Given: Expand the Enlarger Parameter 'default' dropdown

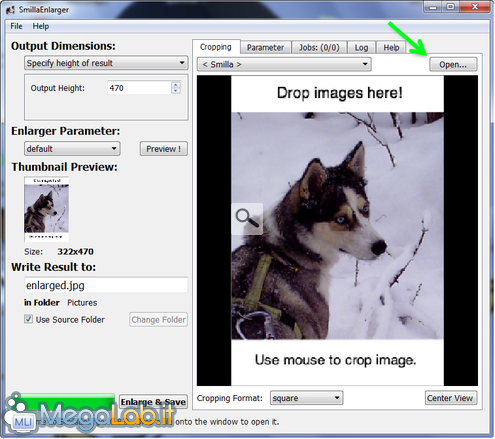Looking at the screenshot, I should point(72,148).
